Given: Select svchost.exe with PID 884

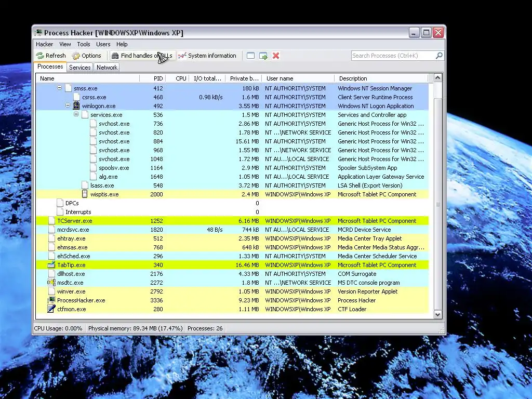Looking at the screenshot, I should (x=232, y=141).
